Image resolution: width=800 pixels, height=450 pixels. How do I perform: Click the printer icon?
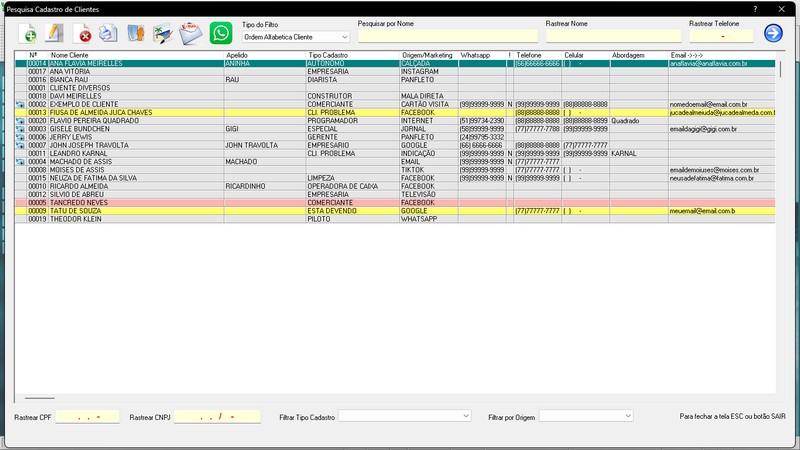[x=108, y=34]
